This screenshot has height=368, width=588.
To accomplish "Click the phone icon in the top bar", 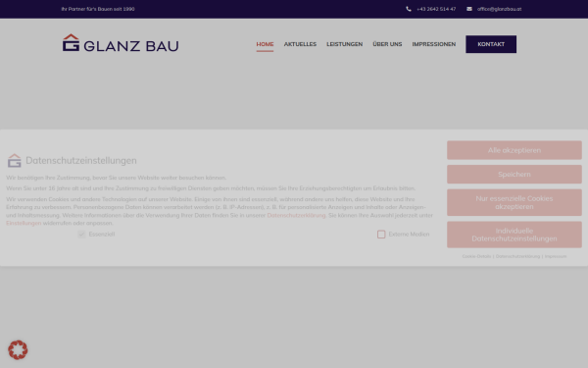I will tap(409, 9).
